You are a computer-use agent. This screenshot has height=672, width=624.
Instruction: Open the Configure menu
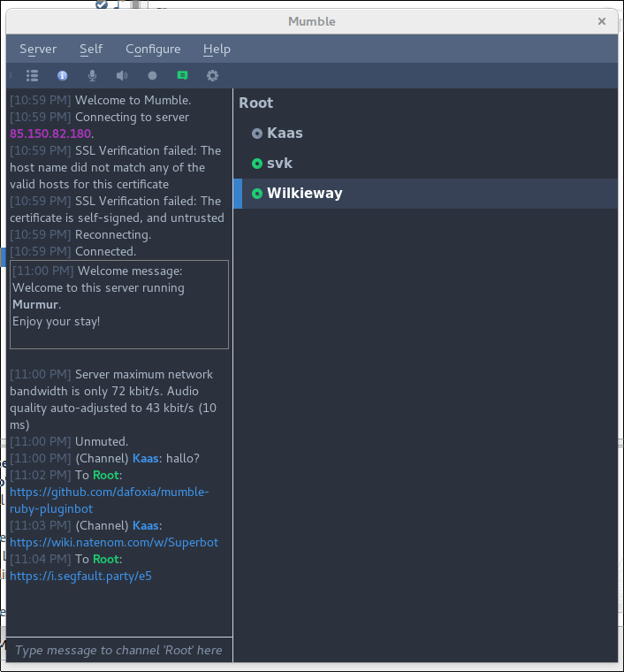tap(153, 50)
